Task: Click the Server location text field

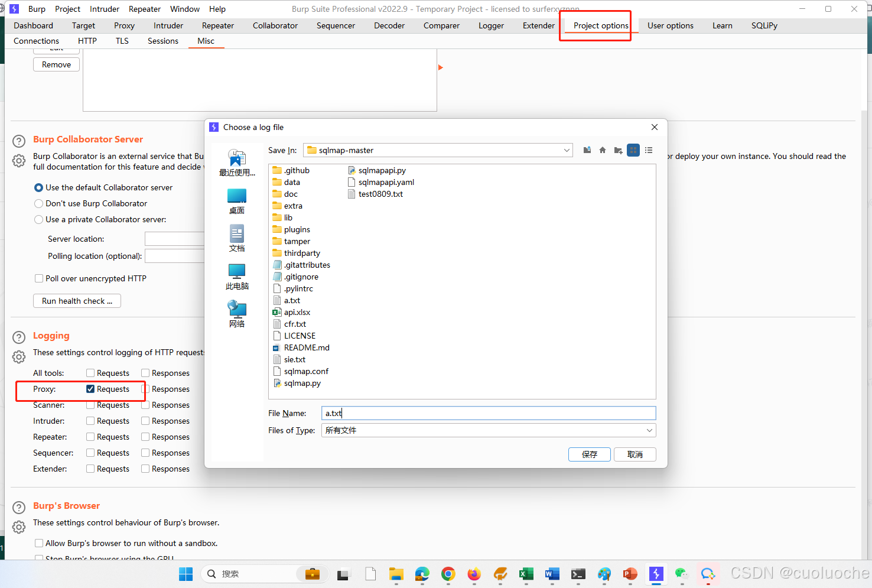Action: [x=174, y=239]
